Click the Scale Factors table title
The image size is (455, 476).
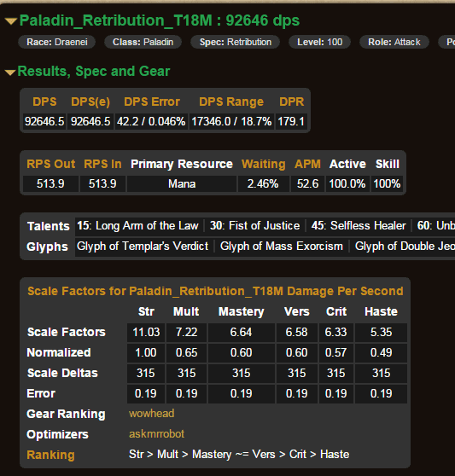point(215,291)
